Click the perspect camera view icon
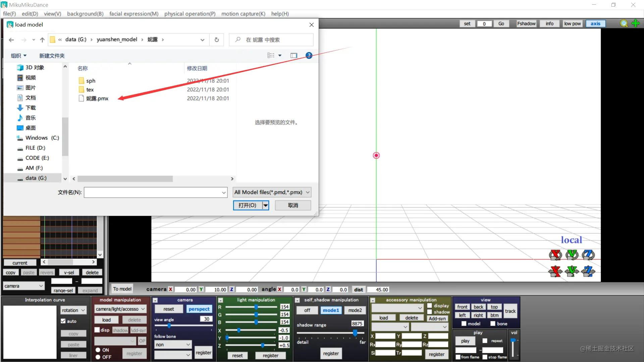This screenshot has width=644, height=362. 199,308
